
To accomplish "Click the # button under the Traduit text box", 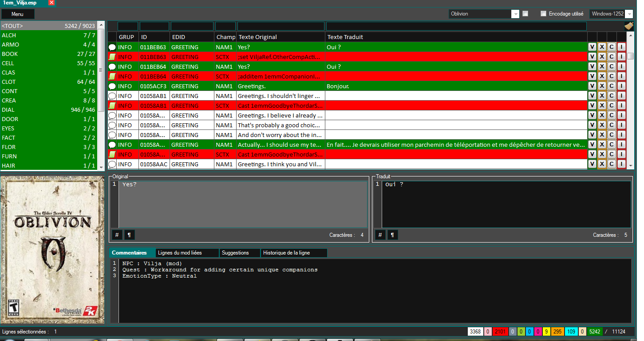I will pyautogui.click(x=380, y=235).
